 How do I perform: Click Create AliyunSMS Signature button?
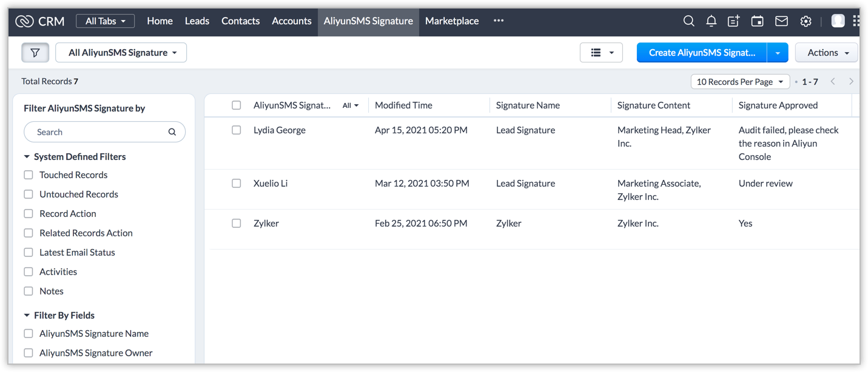(702, 53)
